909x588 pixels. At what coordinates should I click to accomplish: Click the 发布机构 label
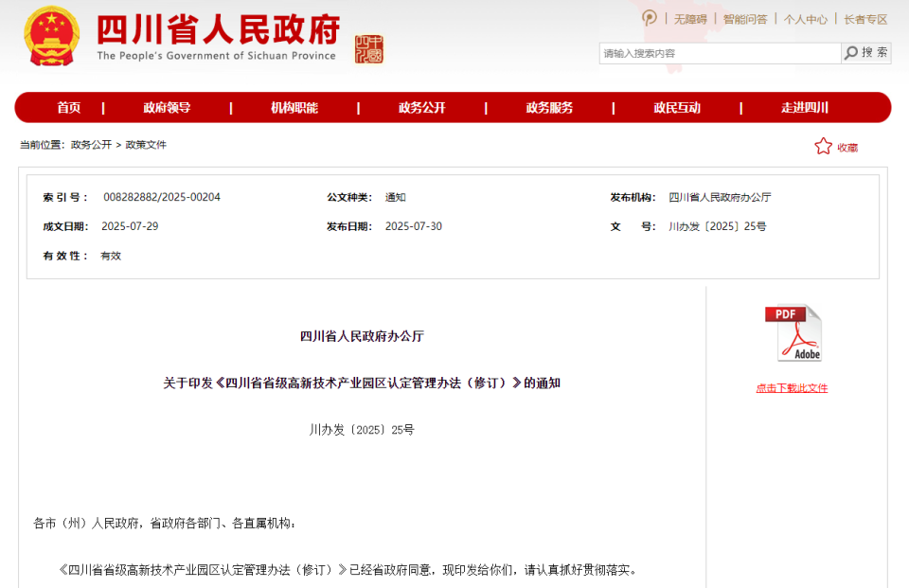click(x=633, y=197)
